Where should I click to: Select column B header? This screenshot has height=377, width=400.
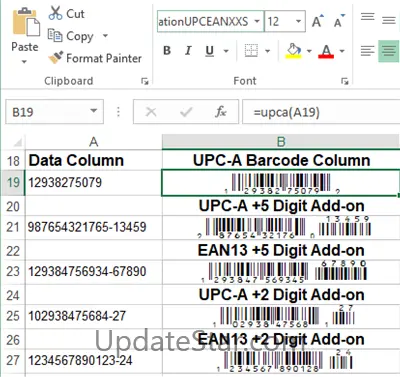pyautogui.click(x=281, y=142)
